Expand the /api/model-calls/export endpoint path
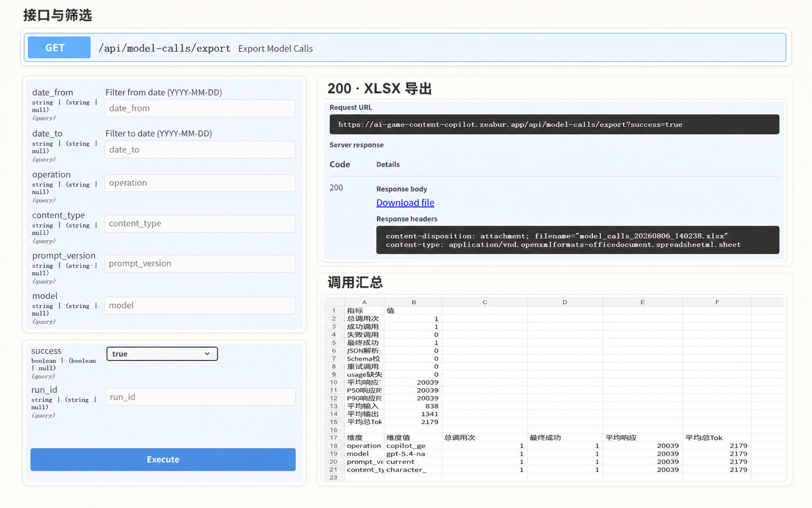Screen dimensions: 812x508 tap(164, 48)
